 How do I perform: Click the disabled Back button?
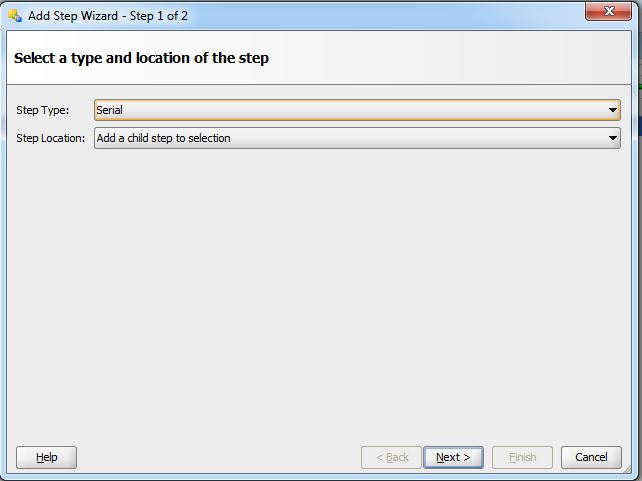pyautogui.click(x=391, y=457)
